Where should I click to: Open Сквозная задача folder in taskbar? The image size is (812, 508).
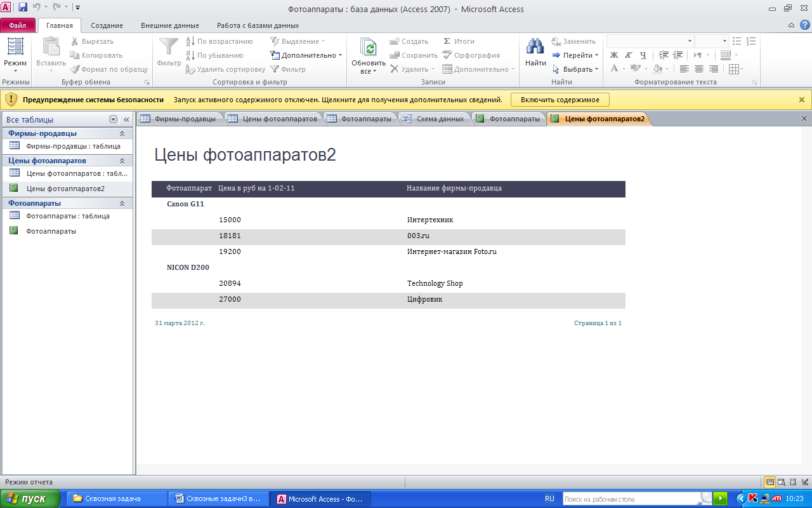tap(115, 498)
